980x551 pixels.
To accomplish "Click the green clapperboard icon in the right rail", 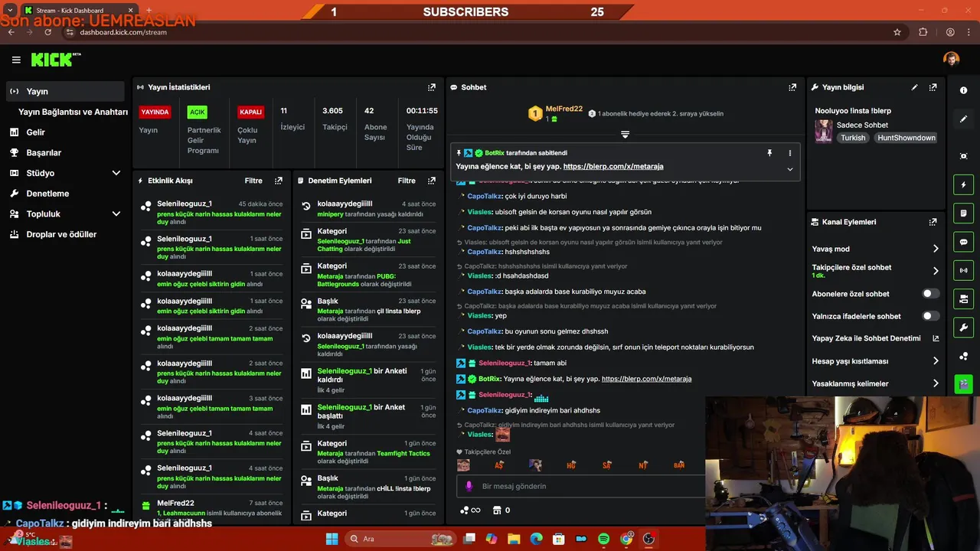I will click(963, 384).
